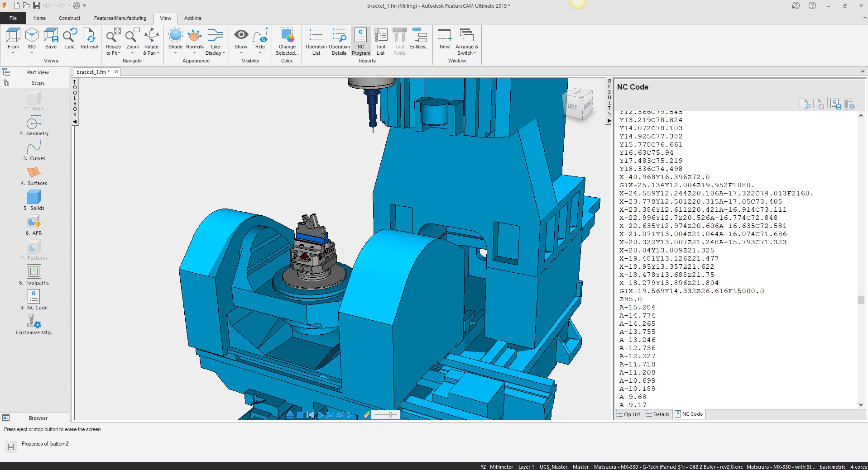Image resolution: width=868 pixels, height=470 pixels.
Task: Open the Operation List report
Action: [316, 41]
